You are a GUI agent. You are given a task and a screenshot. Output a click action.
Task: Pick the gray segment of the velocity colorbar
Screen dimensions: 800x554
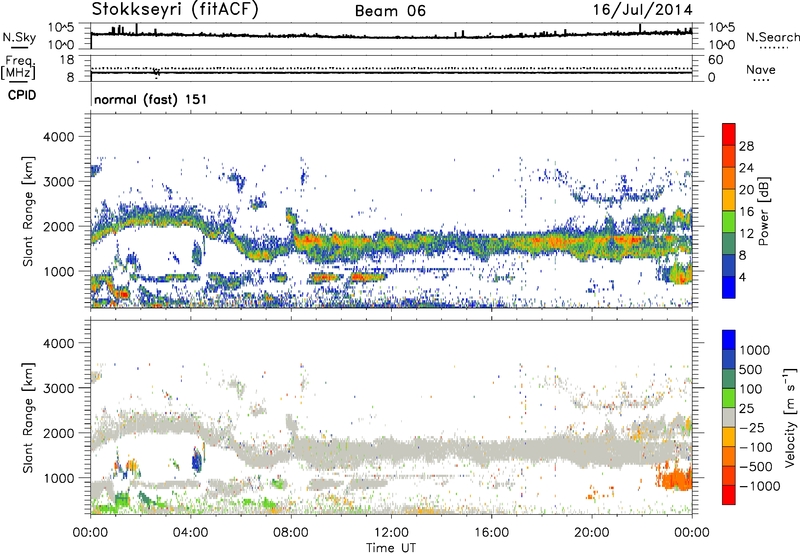(x=729, y=417)
